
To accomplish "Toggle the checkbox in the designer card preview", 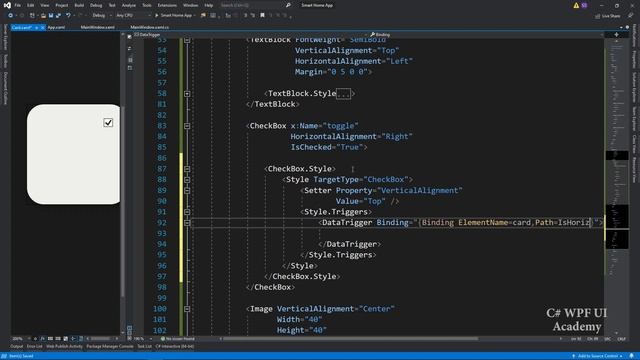I will coord(108,122).
